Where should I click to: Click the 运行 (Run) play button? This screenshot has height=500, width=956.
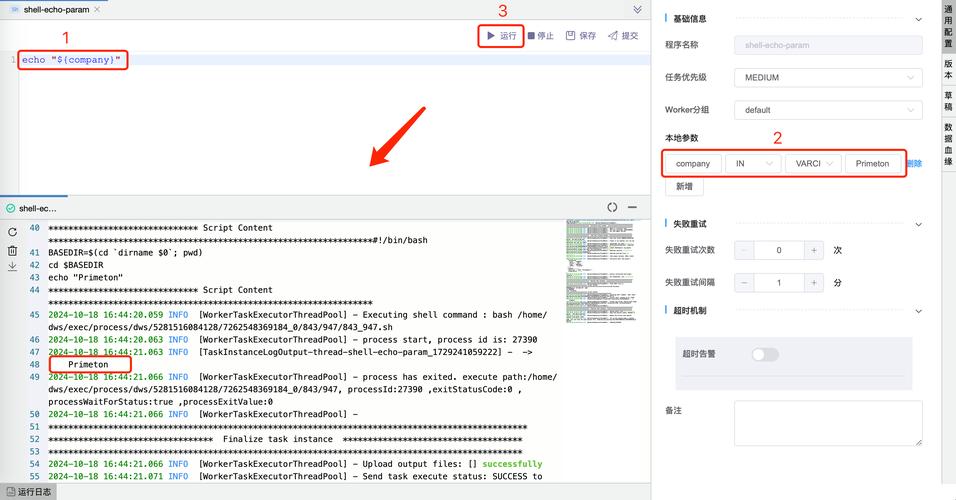[501, 36]
